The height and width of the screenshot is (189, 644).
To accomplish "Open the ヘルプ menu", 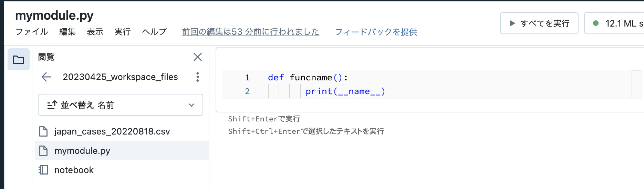I will [154, 32].
